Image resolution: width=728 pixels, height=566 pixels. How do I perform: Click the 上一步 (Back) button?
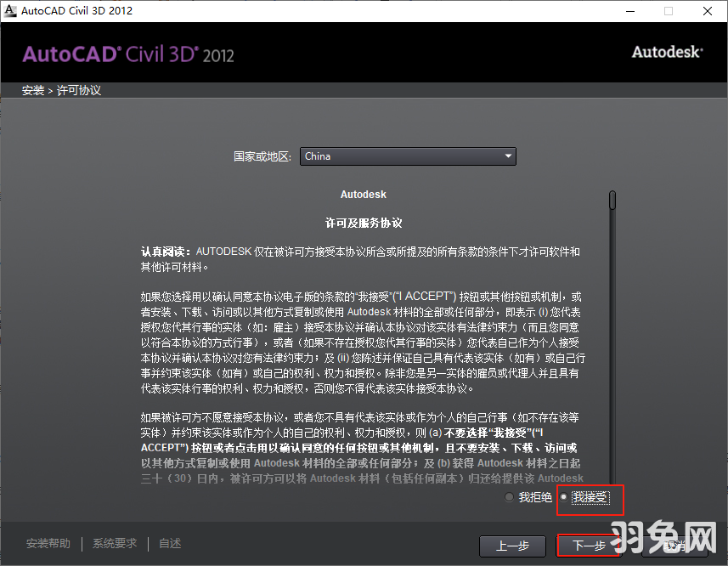pos(512,546)
